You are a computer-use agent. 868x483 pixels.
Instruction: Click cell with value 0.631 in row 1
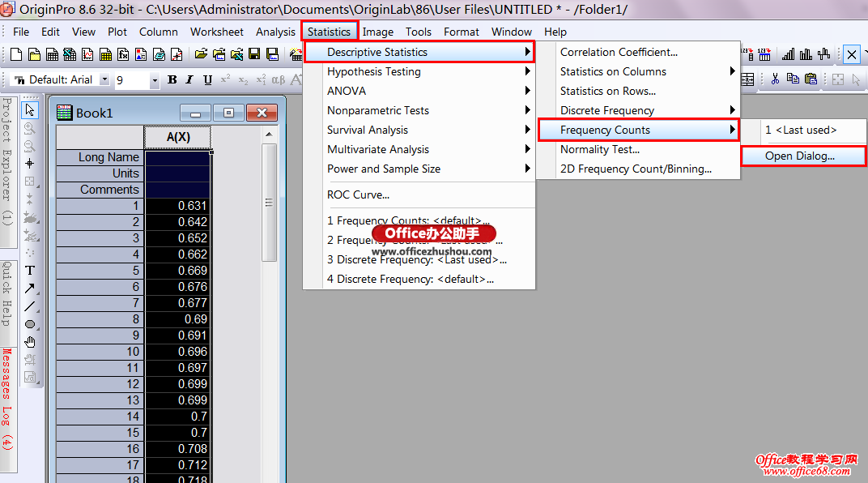(177, 206)
